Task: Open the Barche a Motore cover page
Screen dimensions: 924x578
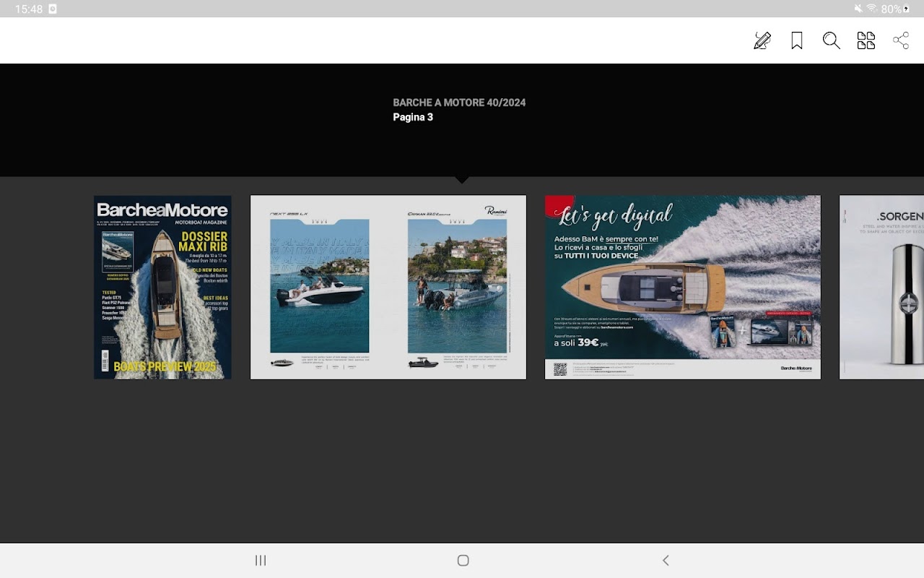Action: click(x=162, y=287)
